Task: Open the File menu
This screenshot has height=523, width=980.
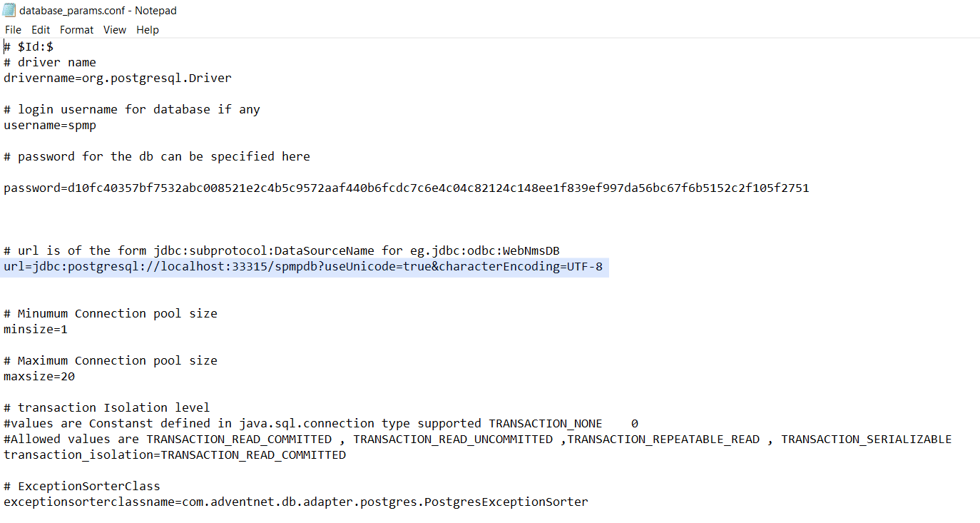Action: [x=13, y=30]
